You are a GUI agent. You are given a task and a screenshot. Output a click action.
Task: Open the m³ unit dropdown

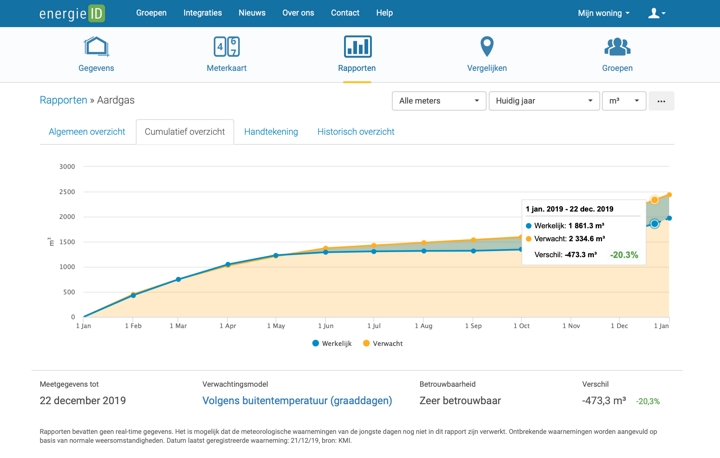(624, 101)
